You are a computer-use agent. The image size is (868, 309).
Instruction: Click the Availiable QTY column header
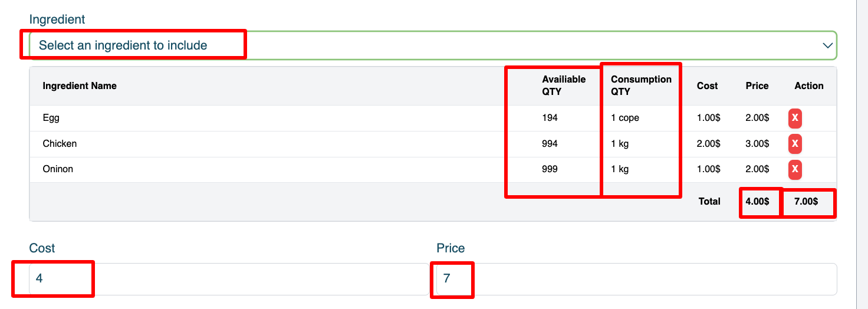564,86
